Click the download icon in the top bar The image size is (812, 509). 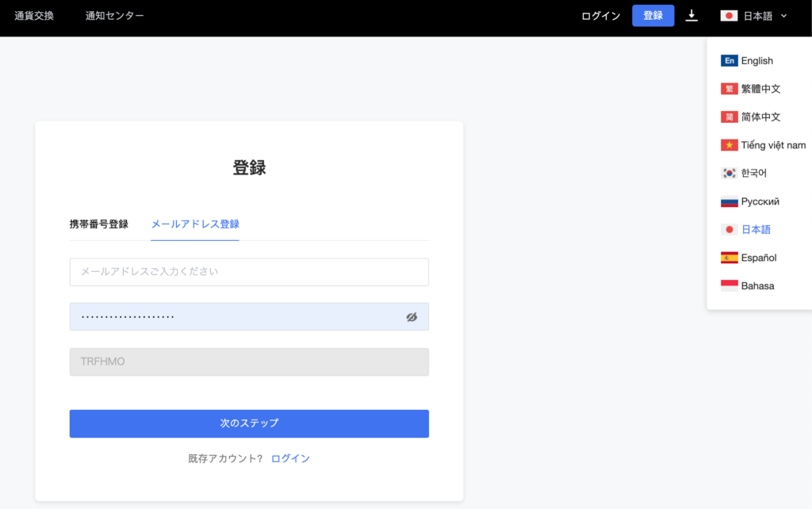691,16
